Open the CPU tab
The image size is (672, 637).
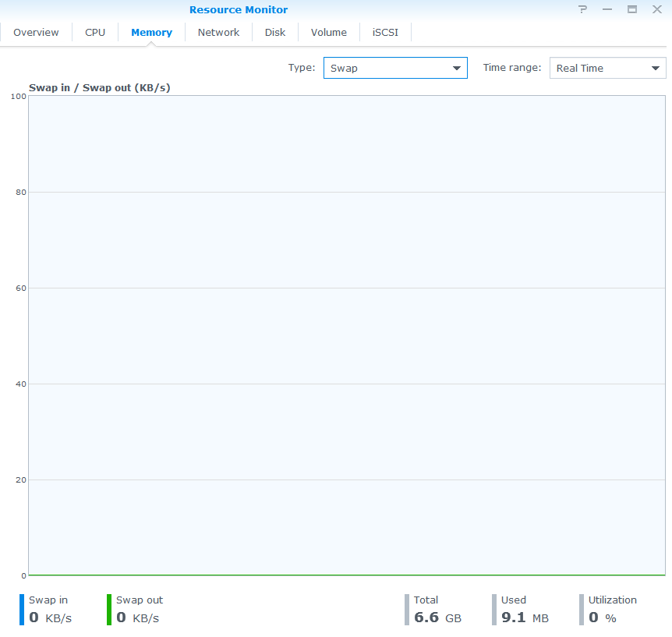click(x=95, y=33)
